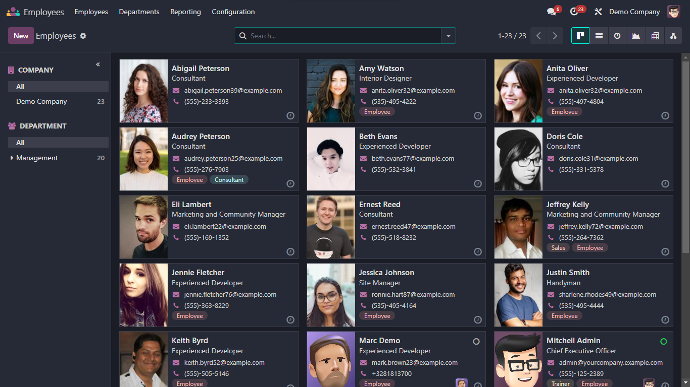Open Jessica Johnson employee name

click(386, 273)
